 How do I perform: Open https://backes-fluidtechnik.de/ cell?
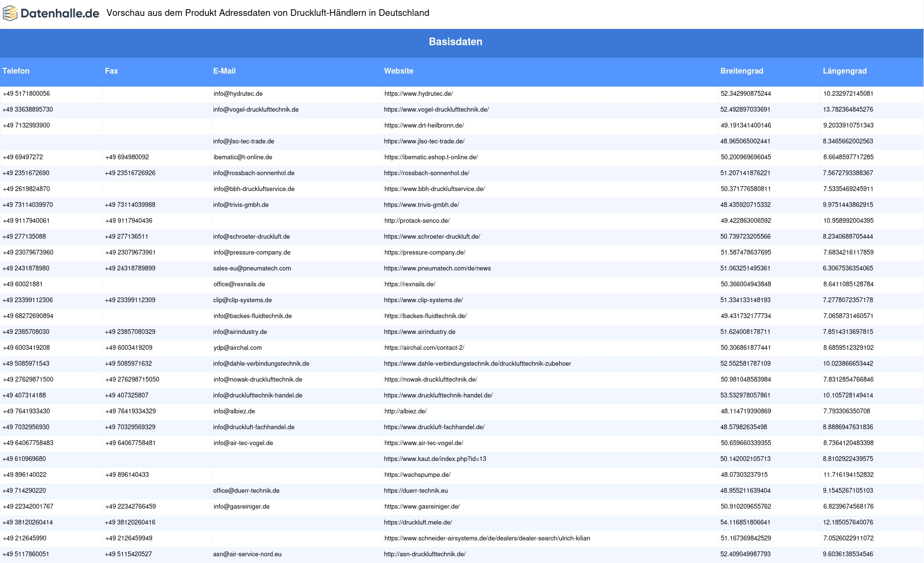425,316
